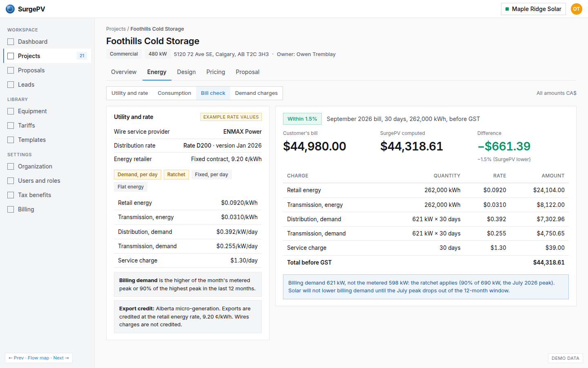Click the Organization sidebar icon
This screenshot has width=588, height=368.
(x=11, y=166)
